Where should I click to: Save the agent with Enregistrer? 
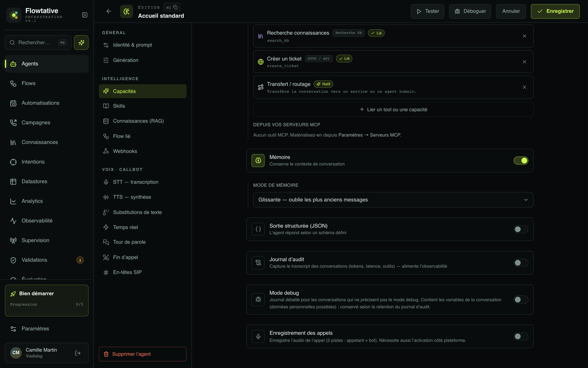(555, 11)
